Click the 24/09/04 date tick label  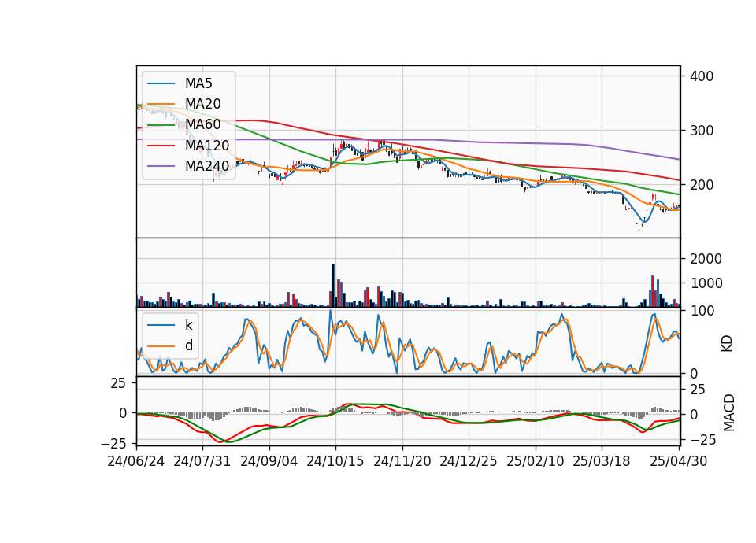[269, 461]
